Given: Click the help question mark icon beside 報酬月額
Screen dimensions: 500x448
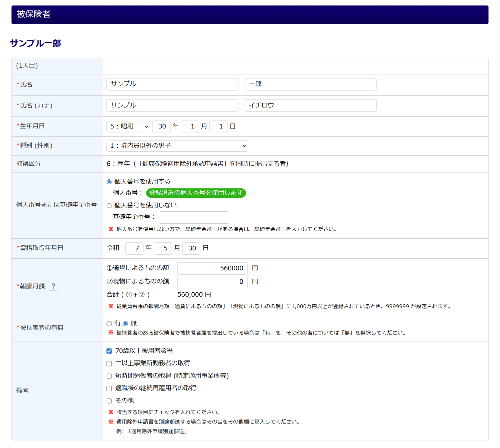Looking at the screenshot, I should (x=53, y=286).
